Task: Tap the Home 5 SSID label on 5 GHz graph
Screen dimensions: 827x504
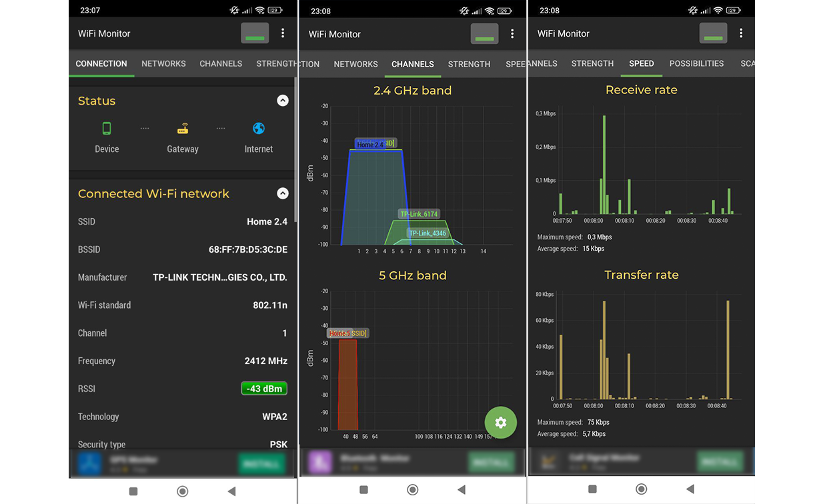Action: tap(347, 333)
